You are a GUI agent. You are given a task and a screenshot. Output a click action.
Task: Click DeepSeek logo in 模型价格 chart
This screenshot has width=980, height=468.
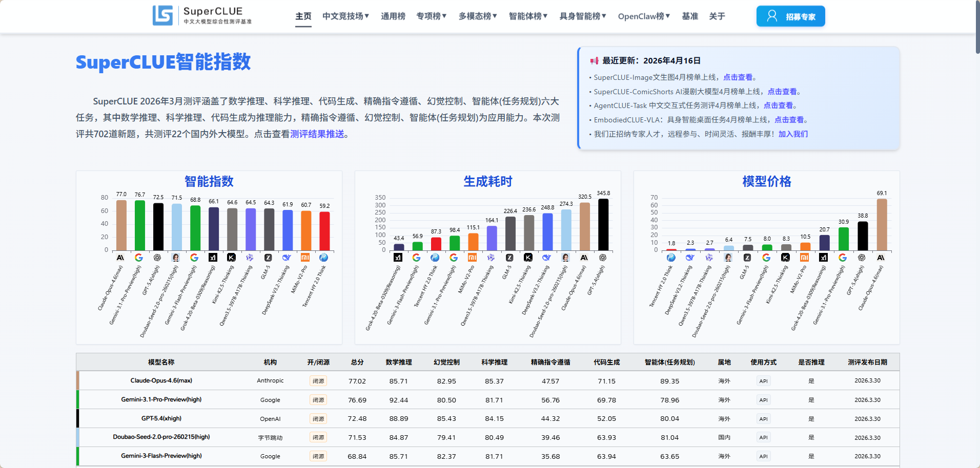(690, 258)
